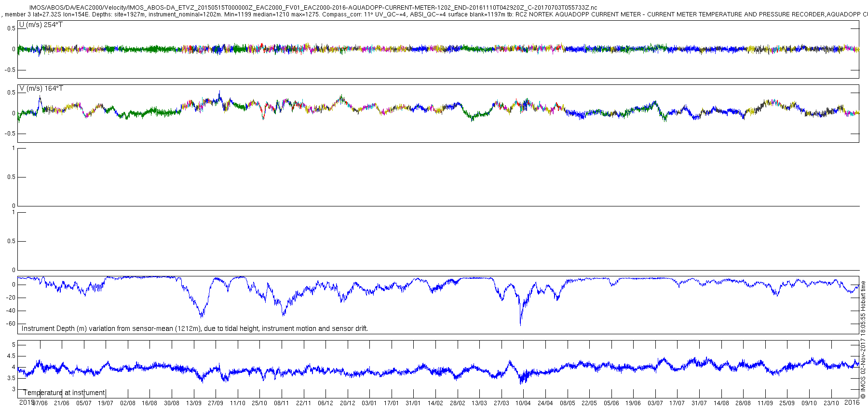The image size is (868, 410).
Task: Click the '5' tick on temperature axis
Action: point(14,345)
